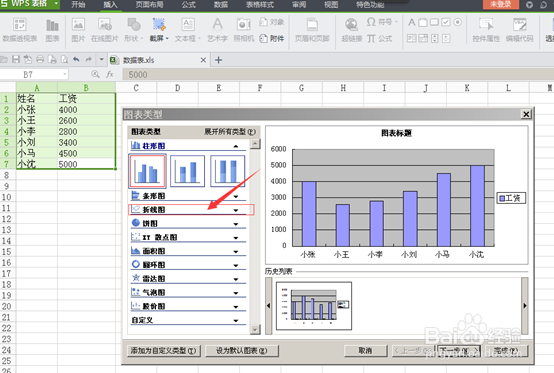Click the Chart (图表) ribbon icon
554x373 pixels.
pos(52,30)
